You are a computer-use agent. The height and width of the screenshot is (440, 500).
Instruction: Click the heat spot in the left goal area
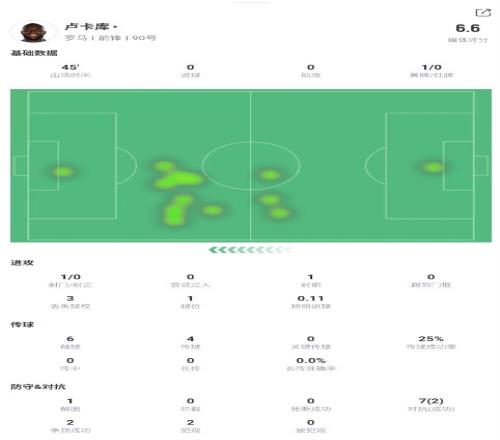point(62,172)
